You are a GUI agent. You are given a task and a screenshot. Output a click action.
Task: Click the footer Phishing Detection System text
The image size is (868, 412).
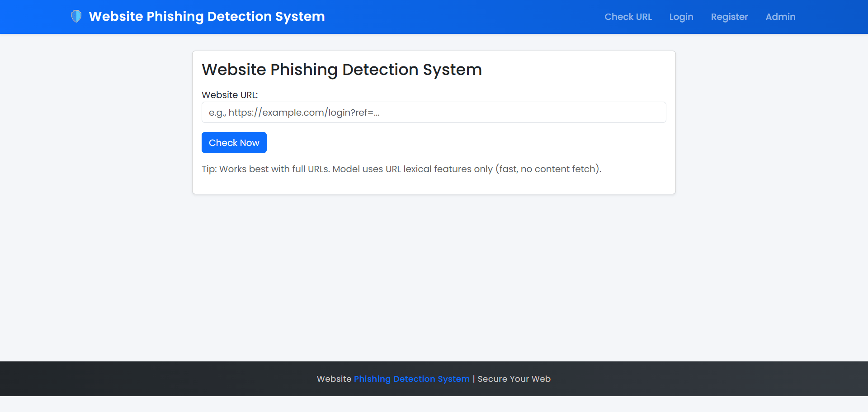pos(411,379)
